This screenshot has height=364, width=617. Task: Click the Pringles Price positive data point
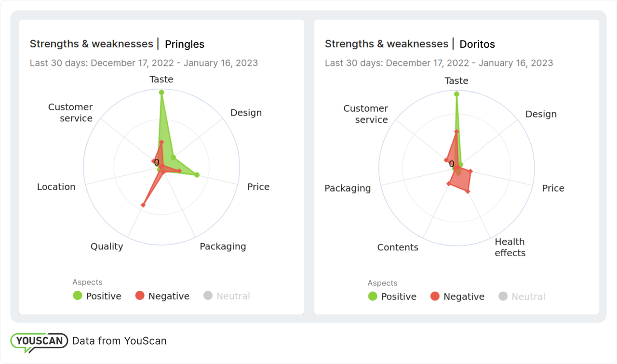click(x=197, y=175)
